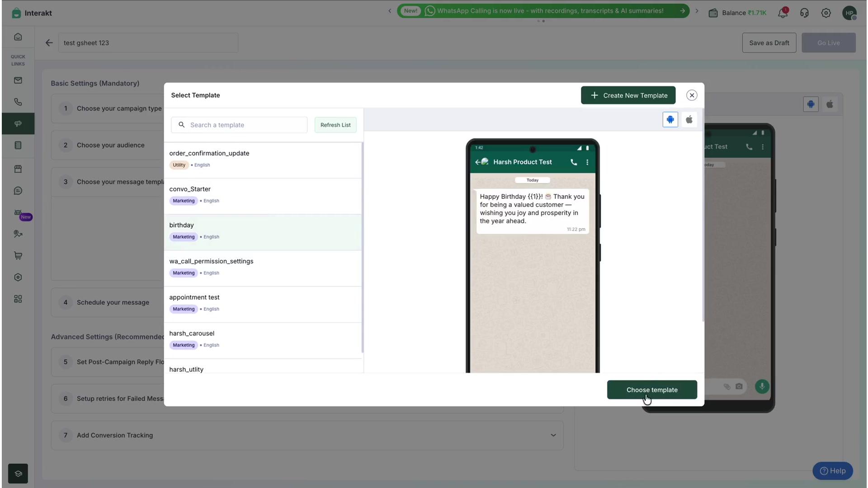Click Create New Template button
The image size is (868, 488).
click(628, 95)
